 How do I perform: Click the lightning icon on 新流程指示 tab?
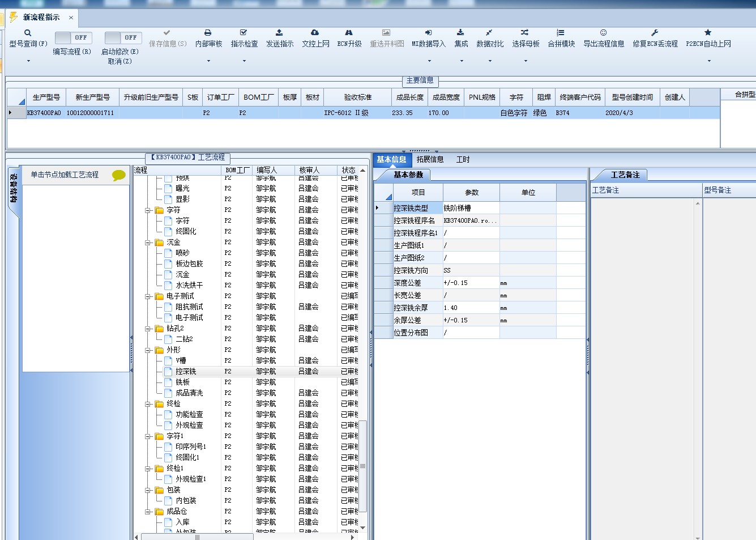14,17
